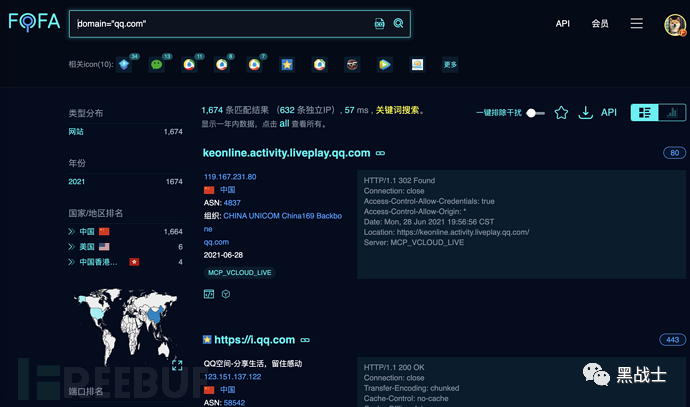690x407 pixels.
Task: Click the fullscreen expand icon on world map
Action: tap(177, 365)
